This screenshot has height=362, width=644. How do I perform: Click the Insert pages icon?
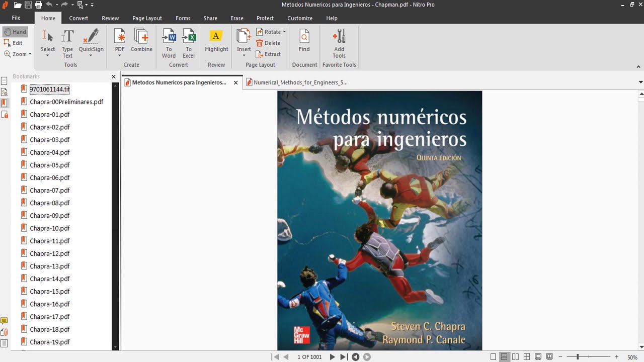point(244,36)
